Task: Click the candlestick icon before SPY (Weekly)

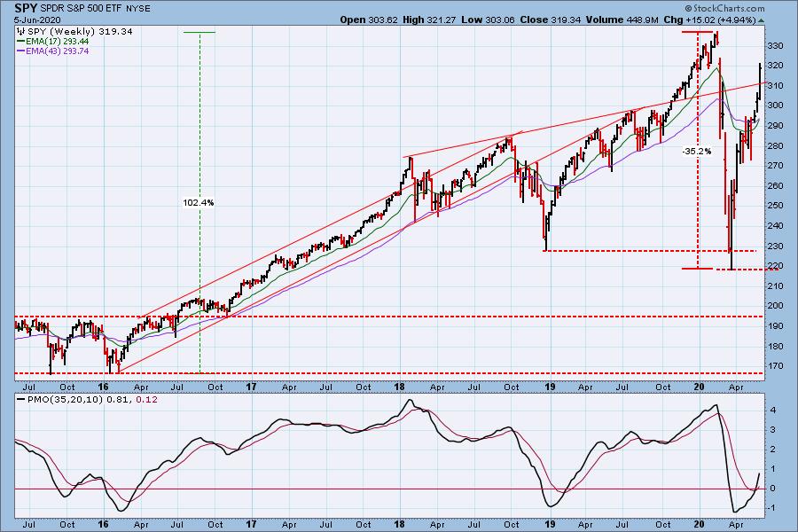Action: 21,32
